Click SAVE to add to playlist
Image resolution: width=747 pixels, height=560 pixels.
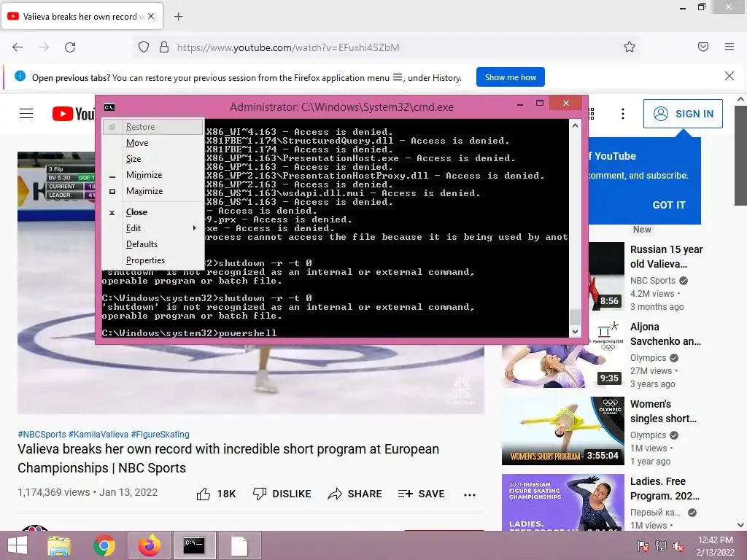(421, 494)
